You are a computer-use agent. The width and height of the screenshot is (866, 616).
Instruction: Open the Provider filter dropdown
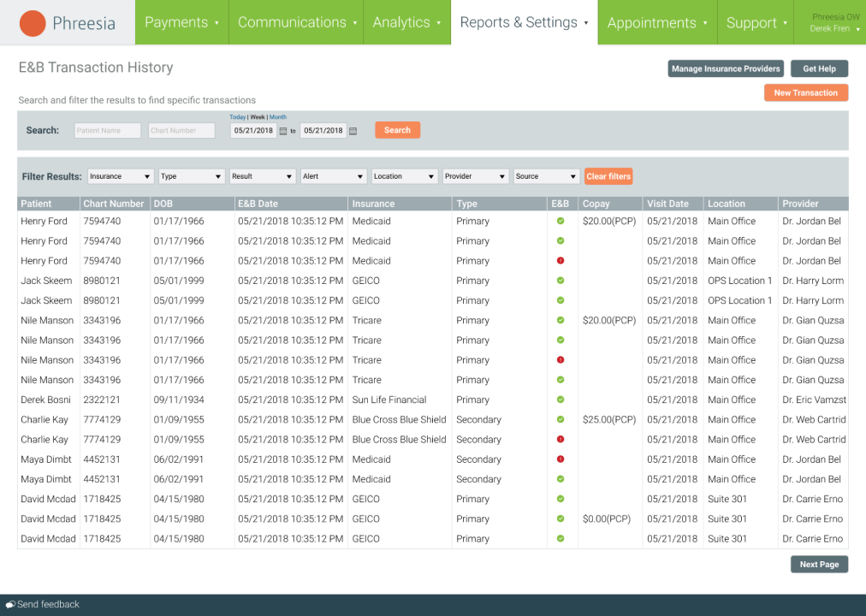[475, 176]
